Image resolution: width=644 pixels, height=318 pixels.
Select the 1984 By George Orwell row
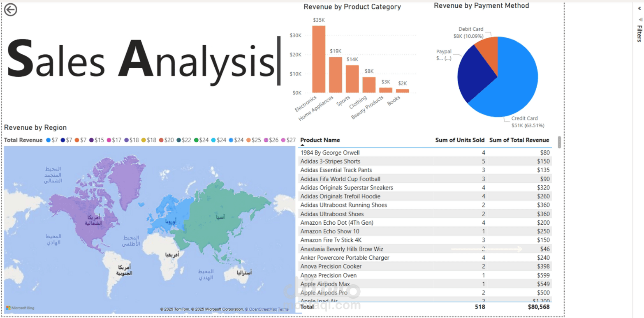point(425,152)
